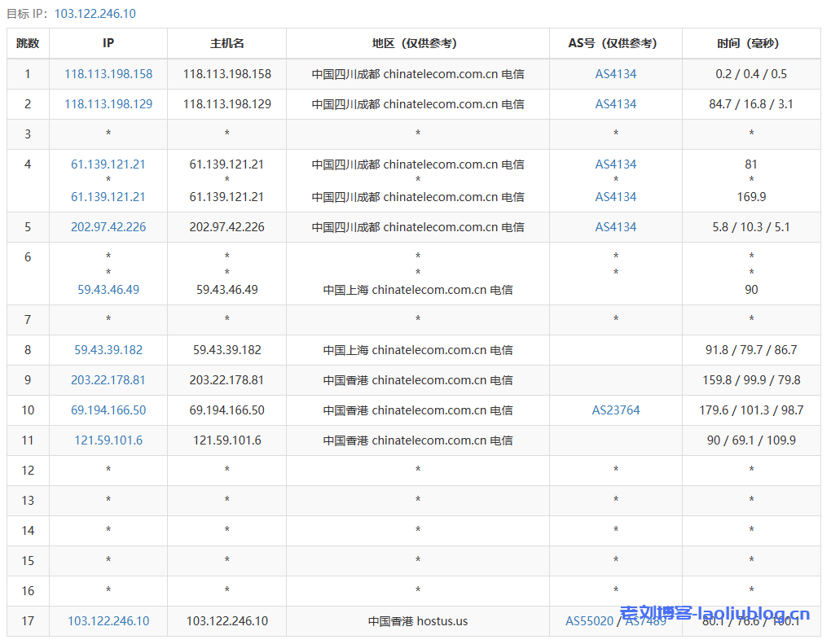Select the hostus.us location cell in hop 17

pos(418,621)
